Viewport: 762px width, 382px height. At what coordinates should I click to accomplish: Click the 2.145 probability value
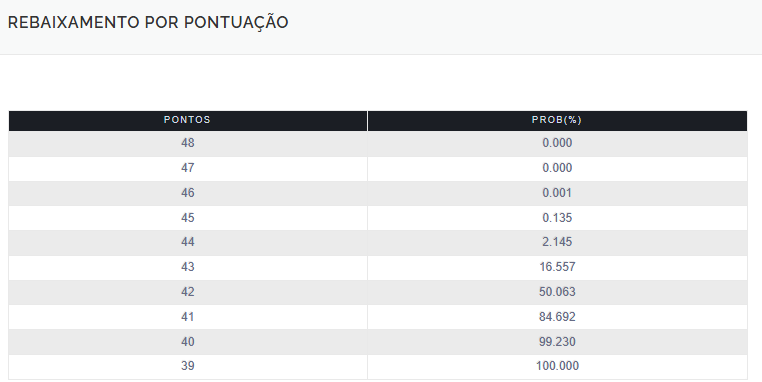click(x=557, y=242)
